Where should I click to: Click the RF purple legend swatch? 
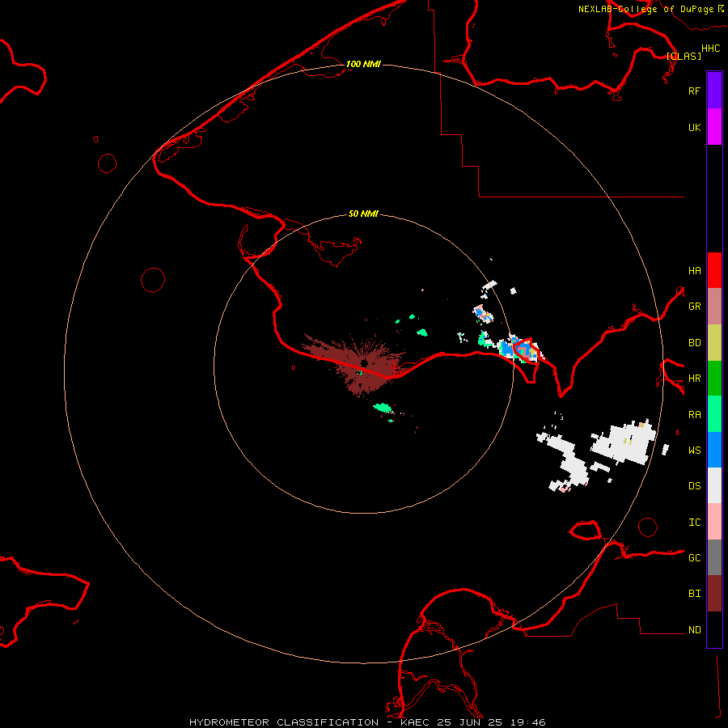714,91
